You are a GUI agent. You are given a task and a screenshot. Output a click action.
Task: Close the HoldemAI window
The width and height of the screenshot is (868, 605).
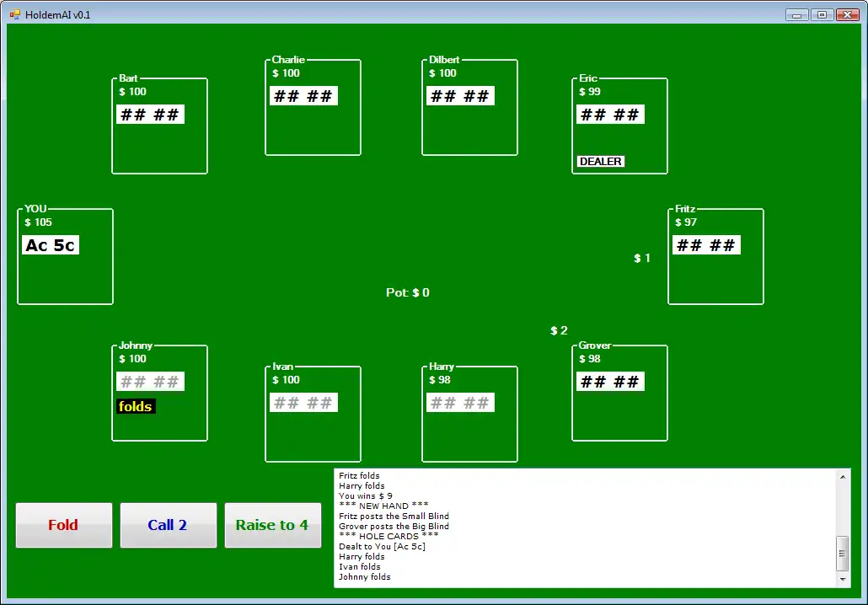pyautogui.click(x=848, y=15)
